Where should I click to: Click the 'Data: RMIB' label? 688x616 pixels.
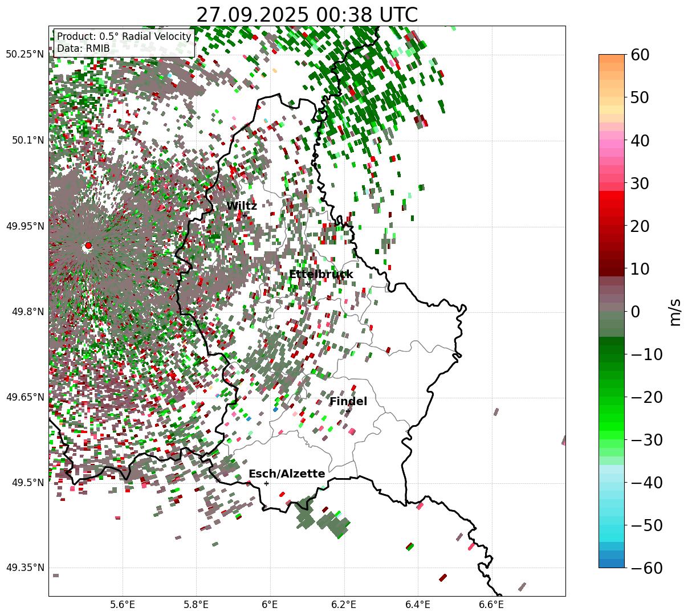coord(83,48)
